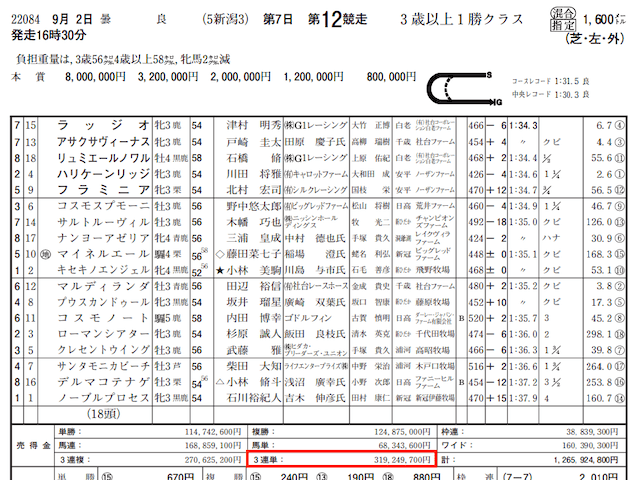Click the course record 1:31.5
This screenshot has height=480, width=640.
(x=568, y=81)
